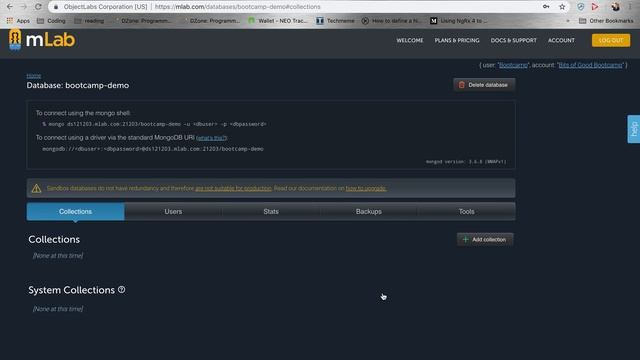Open "are not suitable for production" link
This screenshot has height=360, width=640.
[233, 188]
